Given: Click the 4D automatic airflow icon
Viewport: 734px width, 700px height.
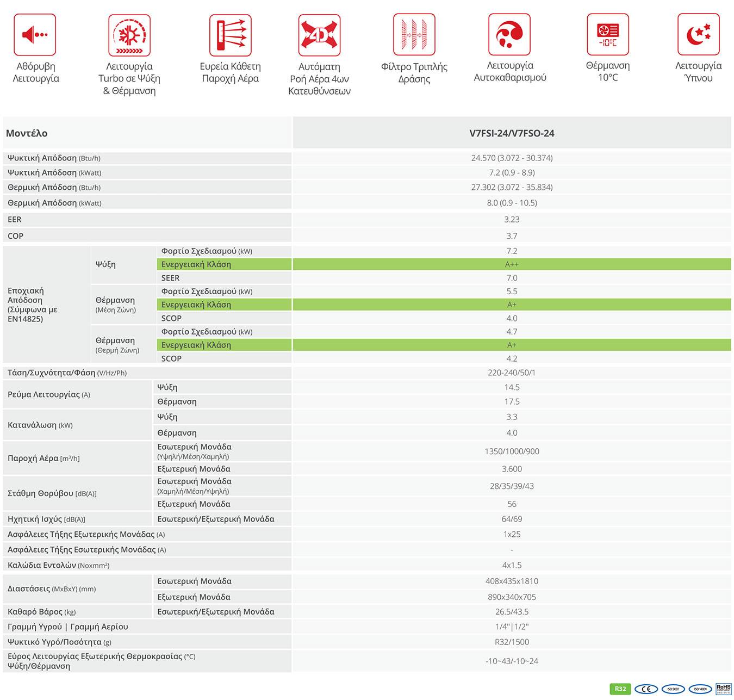Looking at the screenshot, I should click(x=319, y=35).
